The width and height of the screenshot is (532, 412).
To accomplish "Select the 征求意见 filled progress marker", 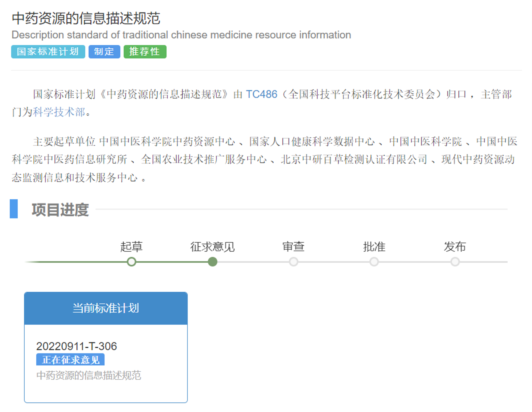I will point(212,262).
